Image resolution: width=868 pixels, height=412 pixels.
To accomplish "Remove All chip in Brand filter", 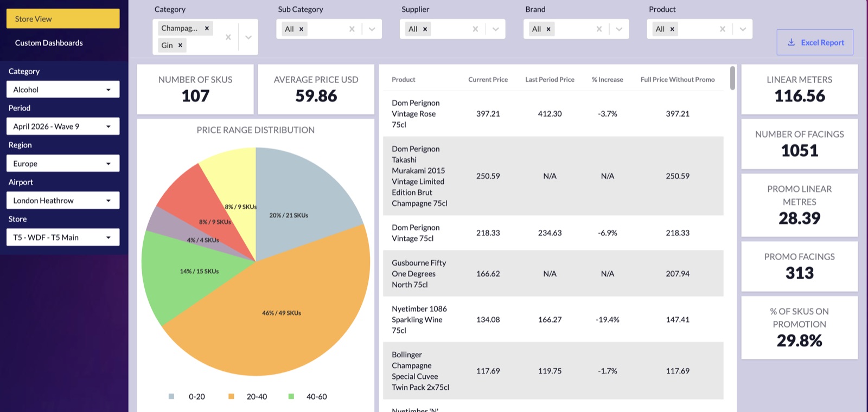I will coord(548,29).
